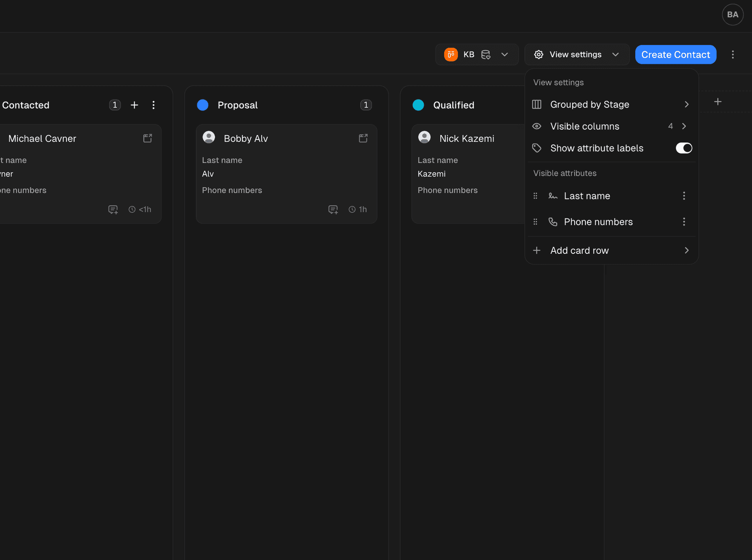
Task: Expand Michael Cavner's card in new view
Action: 148,138
